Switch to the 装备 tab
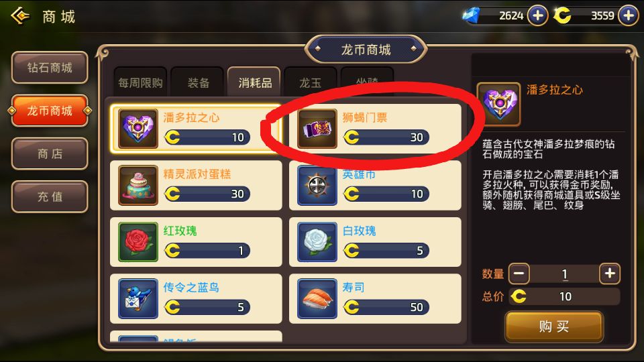 199,82
